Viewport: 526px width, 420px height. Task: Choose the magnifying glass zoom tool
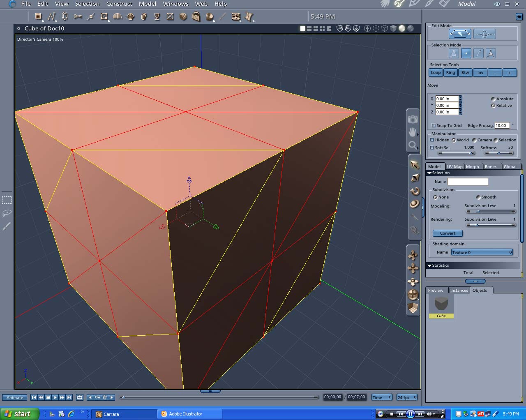click(413, 145)
